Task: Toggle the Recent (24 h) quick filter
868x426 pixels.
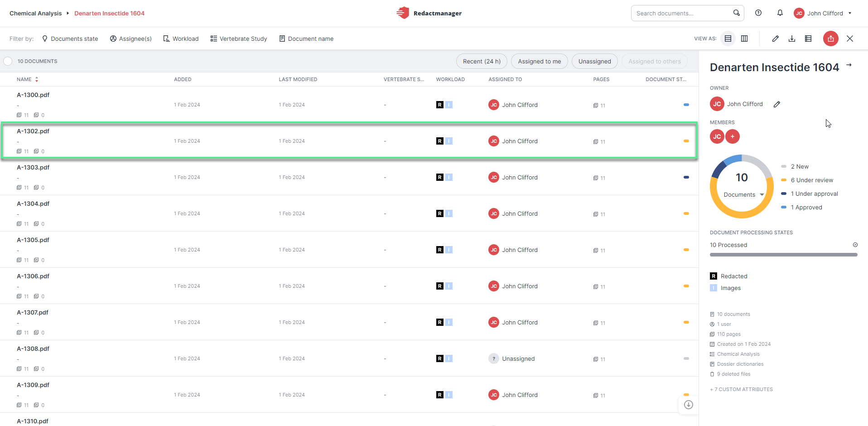Action: [x=482, y=61]
